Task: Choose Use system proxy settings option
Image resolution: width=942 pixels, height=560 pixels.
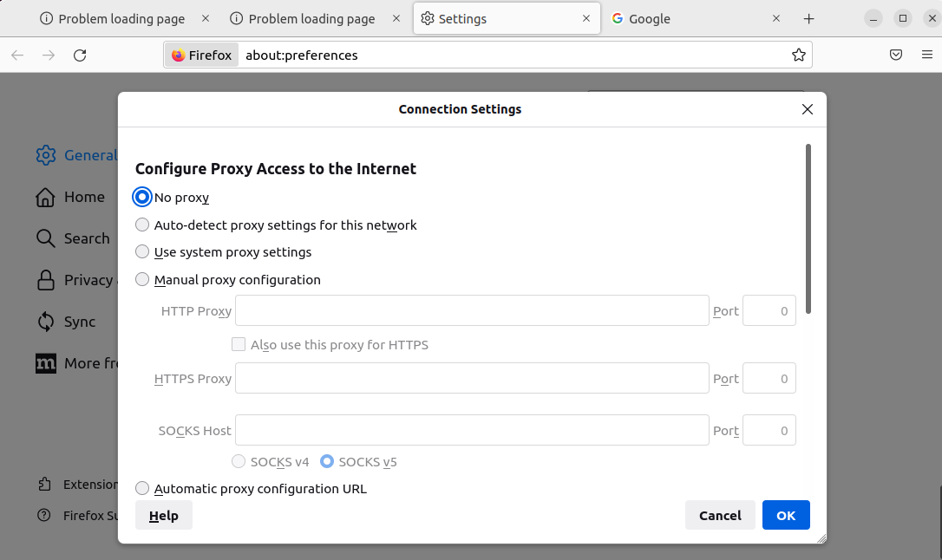Action: coord(142,252)
